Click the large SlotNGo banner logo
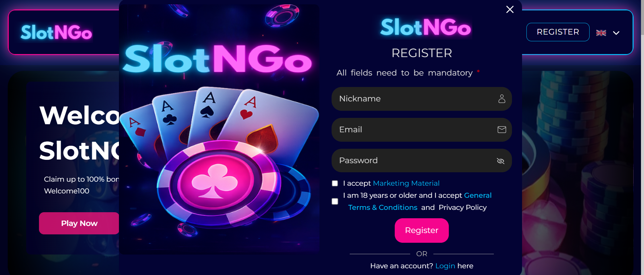Screen dimensions: 644x275 click(217, 59)
